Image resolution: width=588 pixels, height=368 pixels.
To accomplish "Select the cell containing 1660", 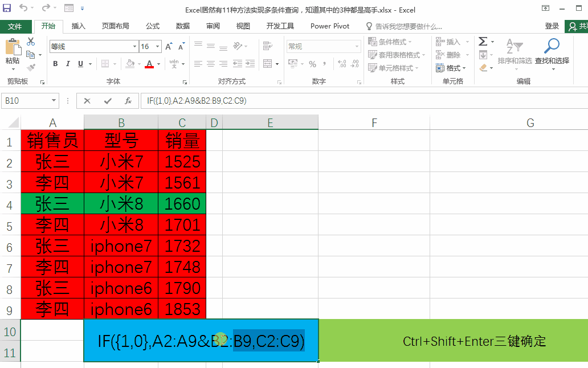I will coord(182,203).
